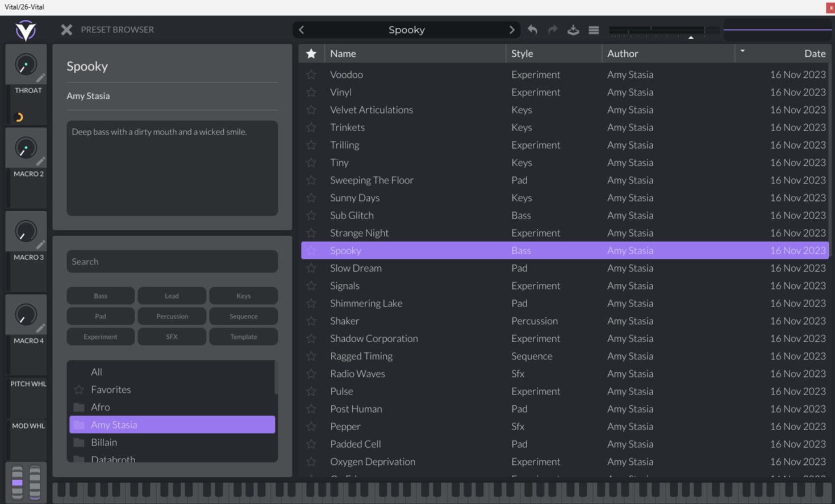
Task: Select the Shadow Corporation preset
Action: 565,338
